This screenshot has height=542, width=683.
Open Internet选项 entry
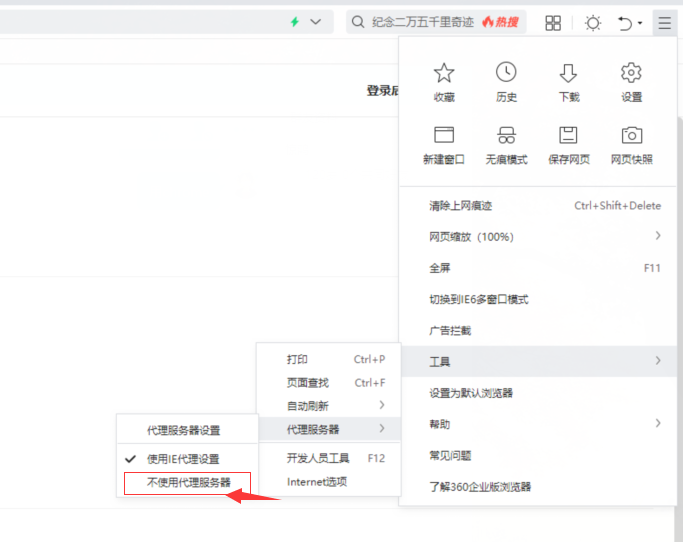tap(329, 482)
